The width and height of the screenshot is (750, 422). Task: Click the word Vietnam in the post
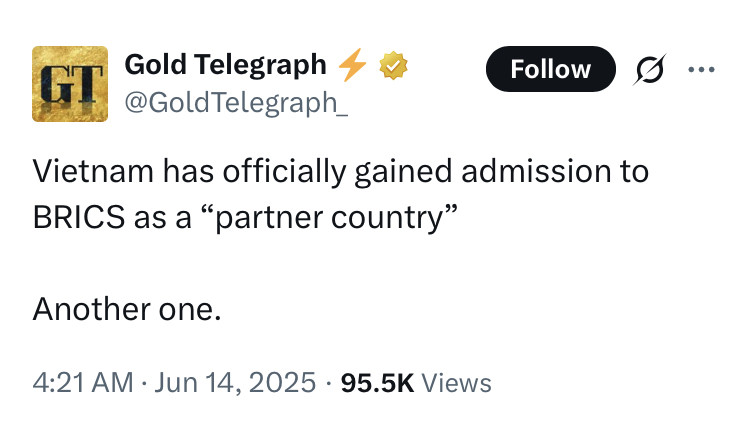click(89, 171)
